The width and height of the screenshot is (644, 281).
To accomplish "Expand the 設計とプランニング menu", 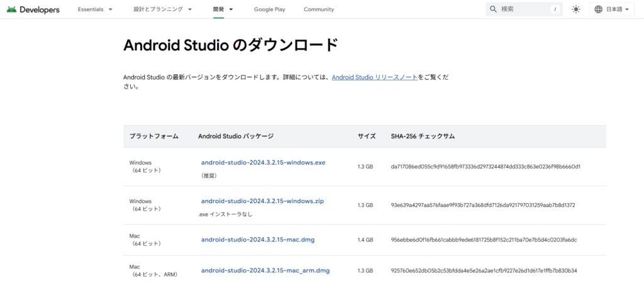I will coord(163,9).
